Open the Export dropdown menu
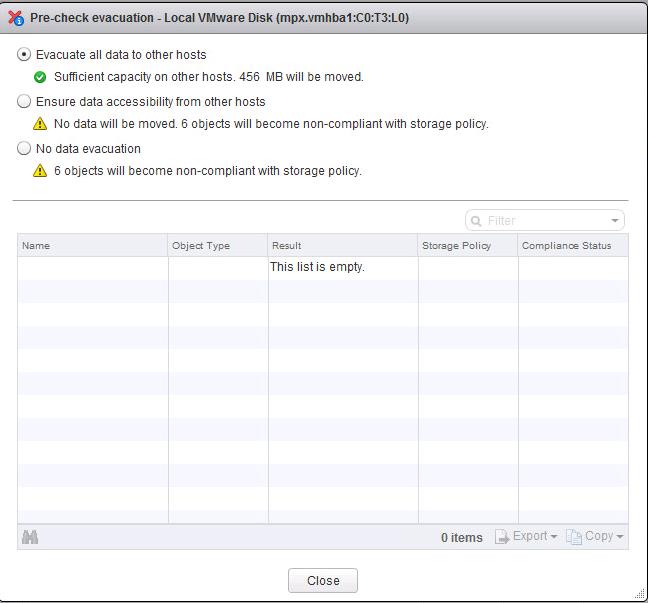The width and height of the screenshot is (648, 603). (526, 536)
